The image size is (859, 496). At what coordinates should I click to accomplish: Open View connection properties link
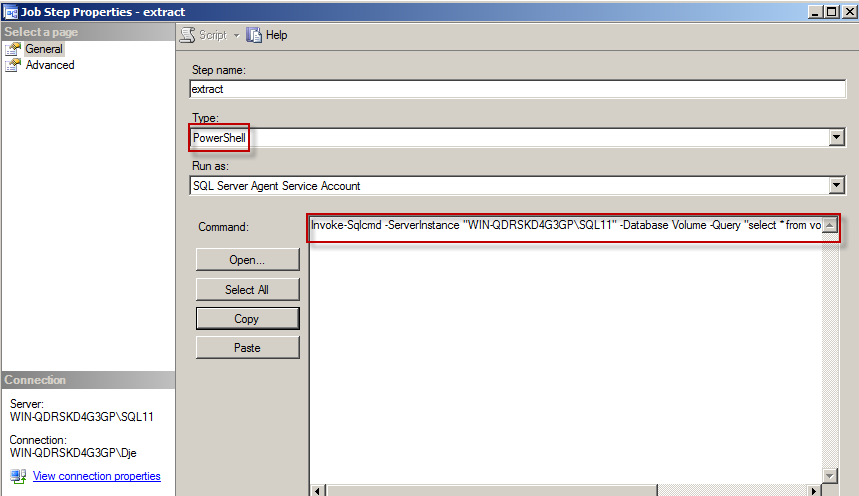96,476
